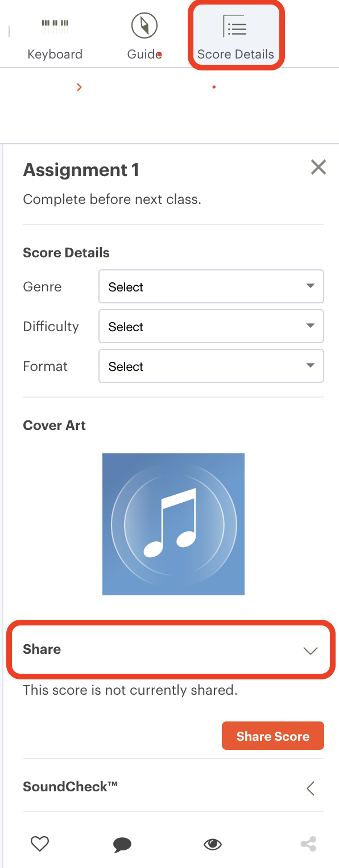Open the Difficulty dropdown

(212, 326)
